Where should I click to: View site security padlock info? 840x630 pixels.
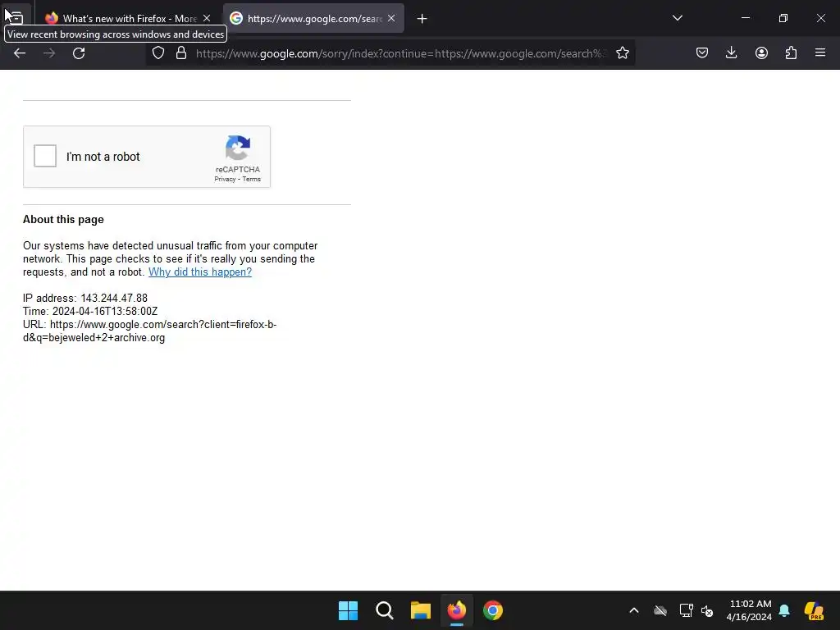[x=181, y=53]
